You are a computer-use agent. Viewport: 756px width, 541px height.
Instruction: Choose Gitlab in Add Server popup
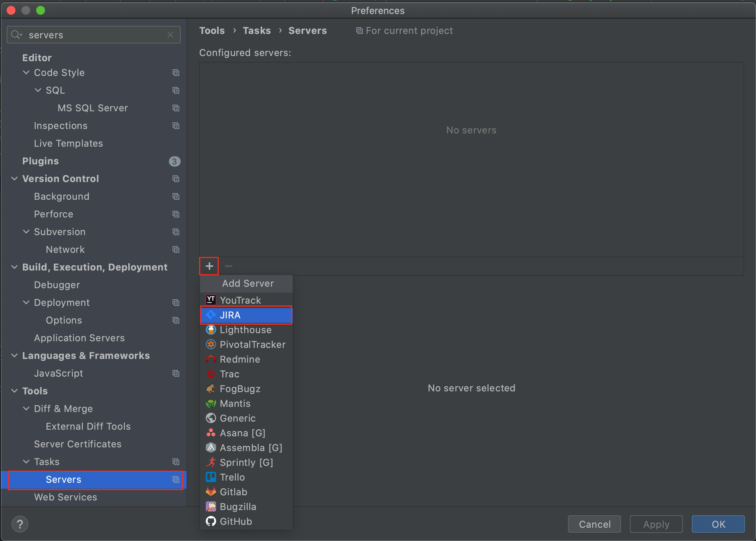point(233,492)
